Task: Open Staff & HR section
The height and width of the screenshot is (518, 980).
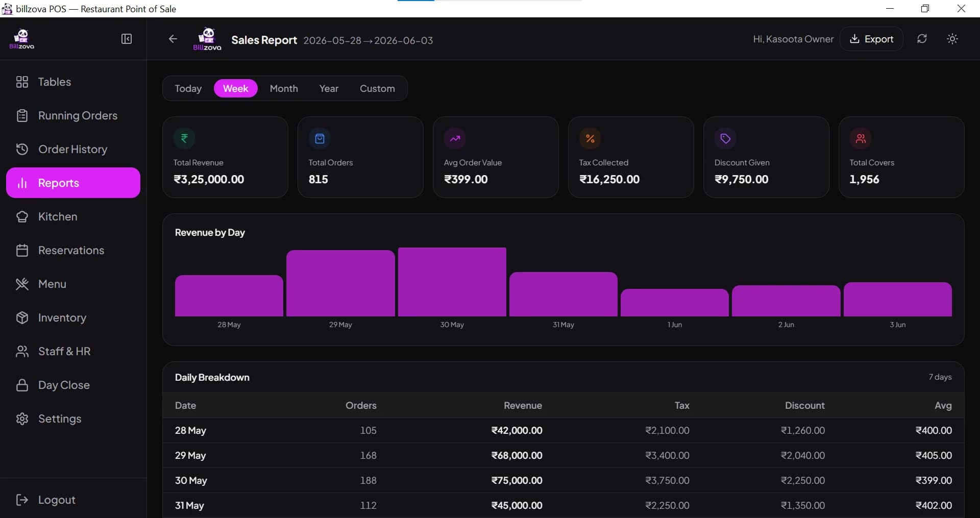Action: [73, 351]
